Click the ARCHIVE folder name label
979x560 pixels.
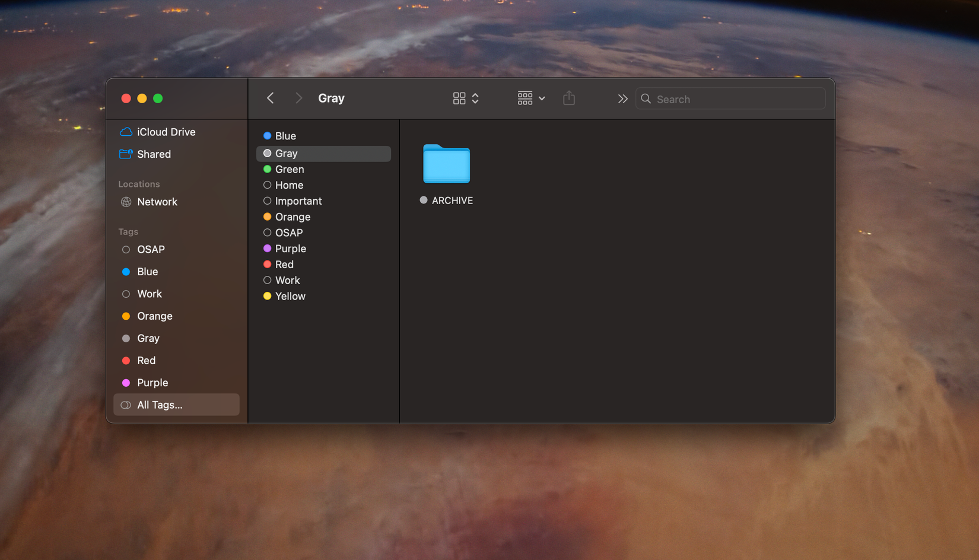click(x=452, y=201)
